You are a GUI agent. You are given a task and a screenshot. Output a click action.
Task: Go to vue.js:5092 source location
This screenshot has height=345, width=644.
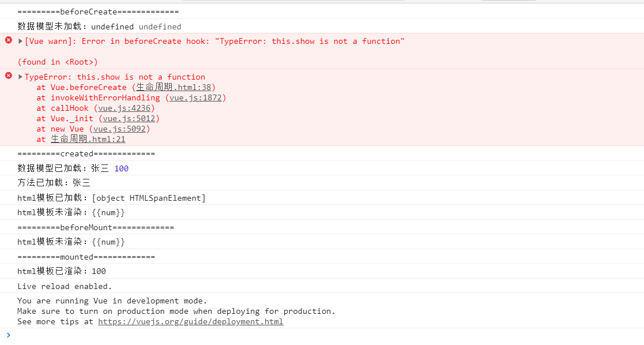point(120,129)
